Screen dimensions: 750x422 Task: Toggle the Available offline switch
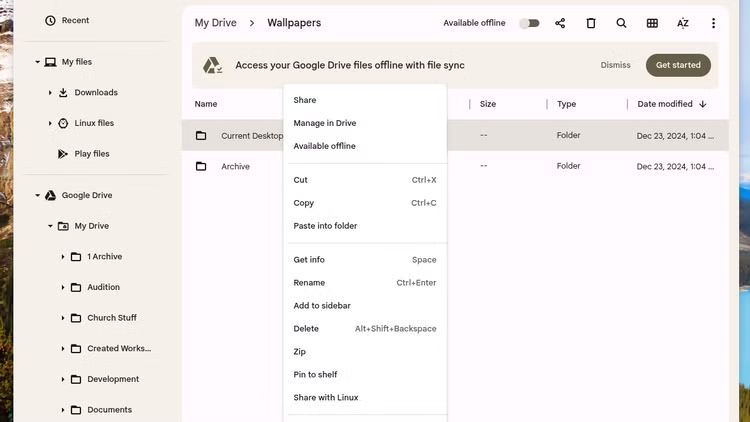(529, 23)
